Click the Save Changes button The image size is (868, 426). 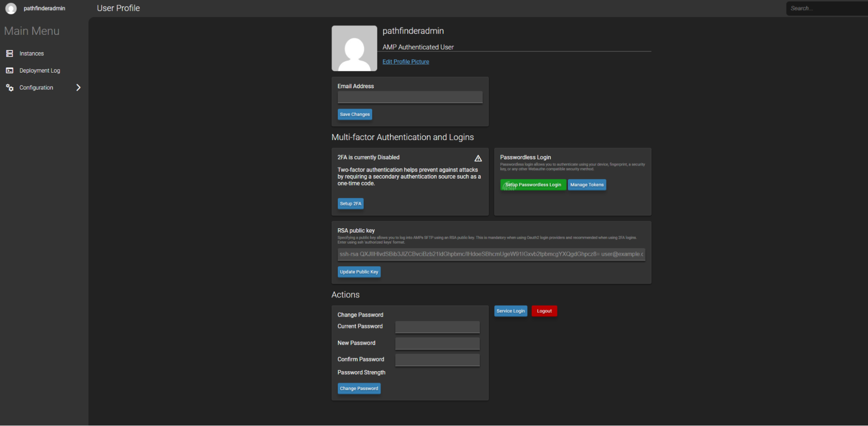[354, 114]
